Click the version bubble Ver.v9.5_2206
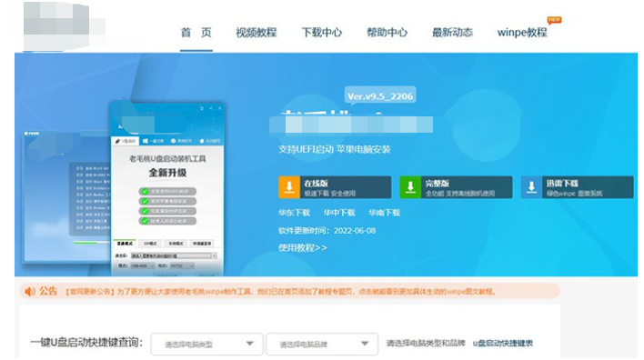Viewport: 644px width, 360px height. pyautogui.click(x=380, y=96)
